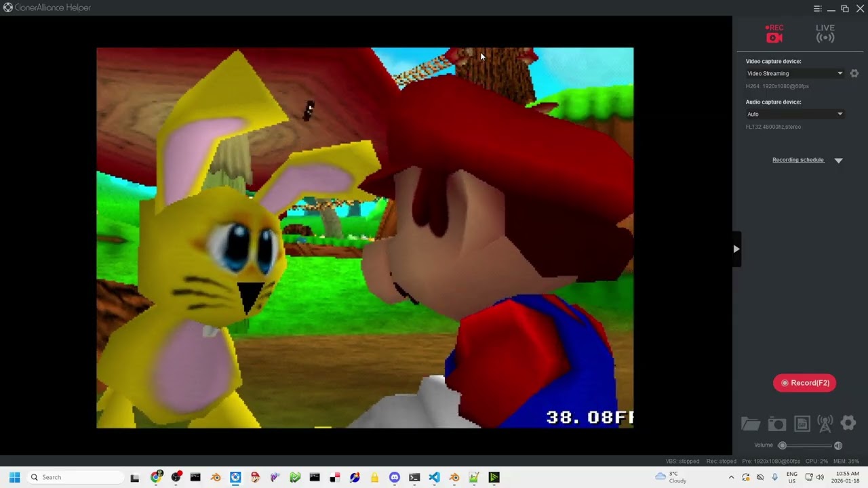Open the weather widget showing 3°C Cloudy
The height and width of the screenshot is (488, 868).
click(671, 477)
